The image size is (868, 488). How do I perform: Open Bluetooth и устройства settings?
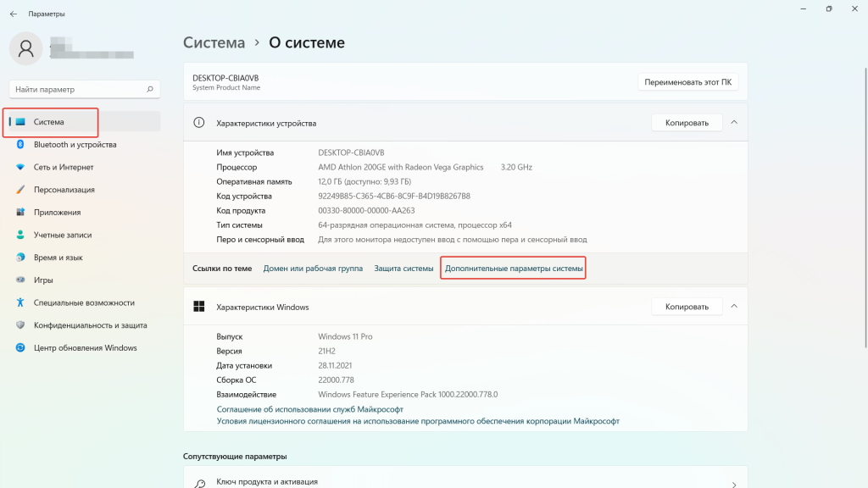84,144
